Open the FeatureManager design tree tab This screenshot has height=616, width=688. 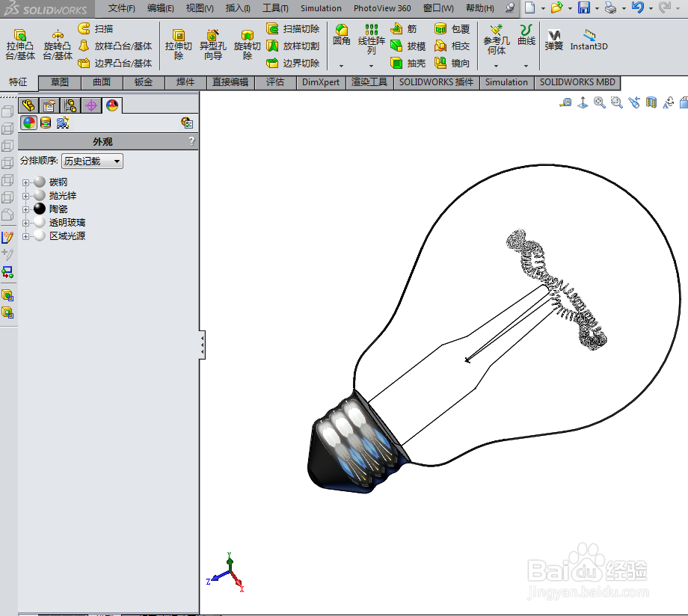(x=28, y=105)
